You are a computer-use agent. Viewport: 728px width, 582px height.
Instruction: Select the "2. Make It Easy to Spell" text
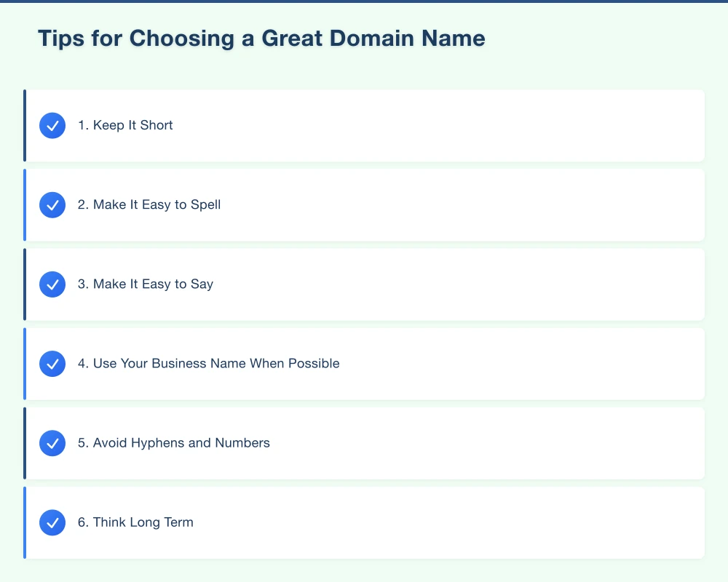coord(149,204)
